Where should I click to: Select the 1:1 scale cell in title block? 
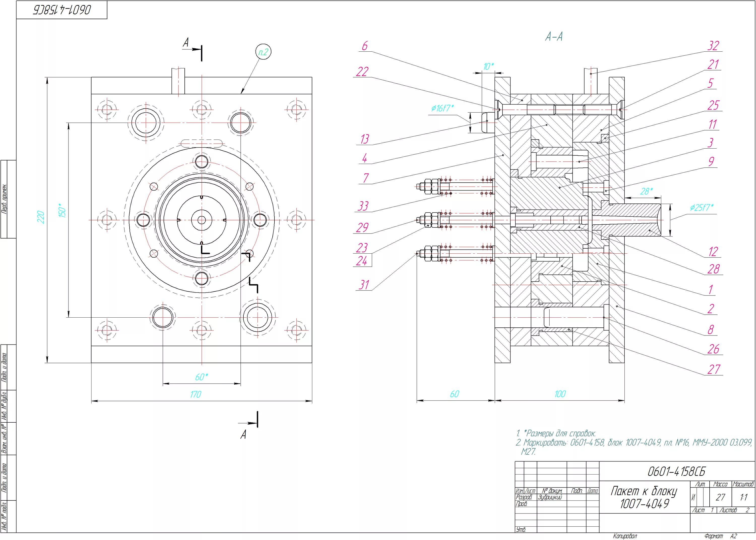pos(744,497)
